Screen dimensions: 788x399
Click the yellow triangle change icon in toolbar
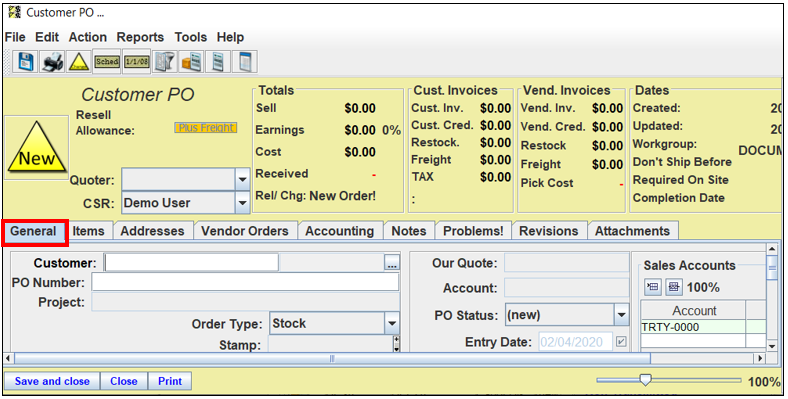pos(79,62)
